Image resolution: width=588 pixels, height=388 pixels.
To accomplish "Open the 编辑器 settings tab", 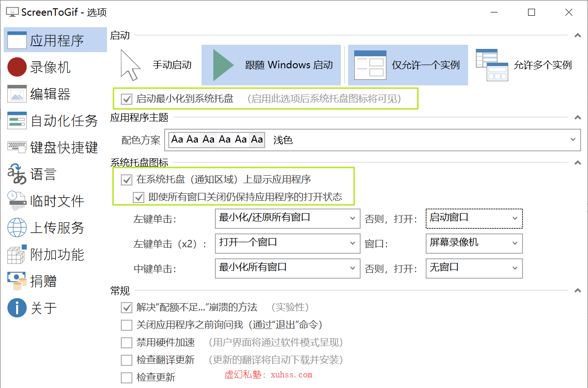I will point(55,94).
